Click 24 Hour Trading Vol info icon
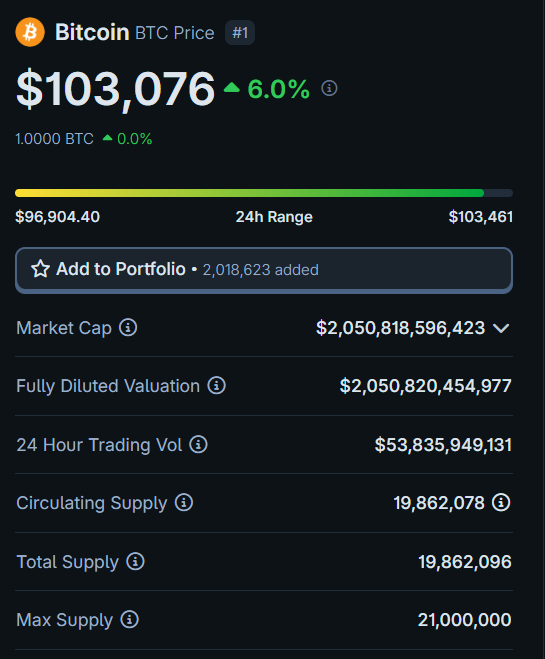 pyautogui.click(x=198, y=444)
